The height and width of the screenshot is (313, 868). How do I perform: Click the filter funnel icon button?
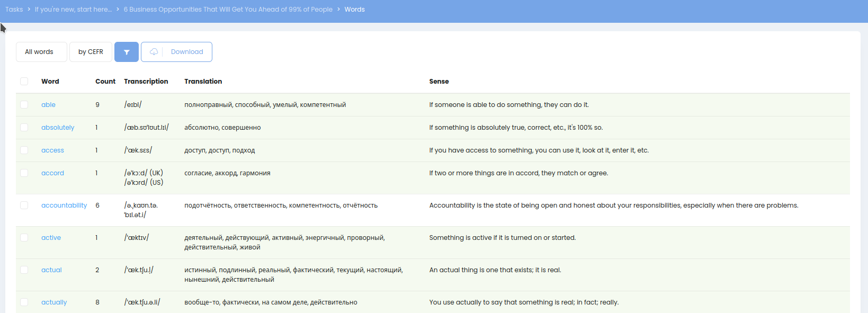[127, 52]
